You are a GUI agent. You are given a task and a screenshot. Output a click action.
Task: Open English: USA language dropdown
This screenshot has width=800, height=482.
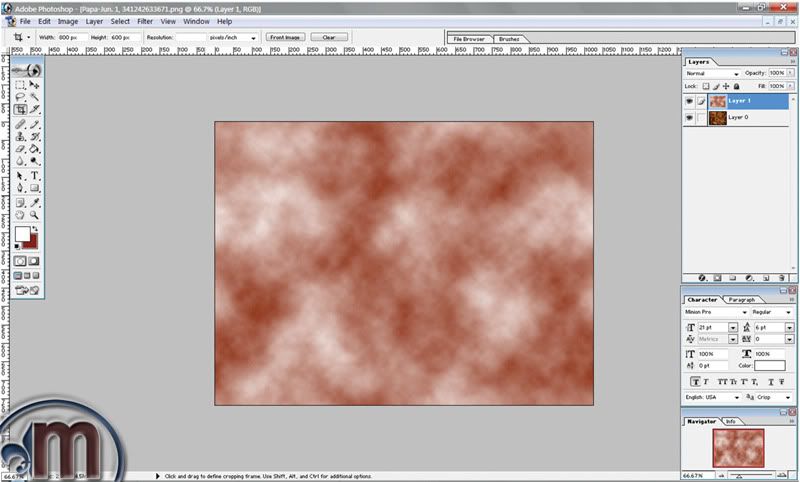(x=712, y=397)
